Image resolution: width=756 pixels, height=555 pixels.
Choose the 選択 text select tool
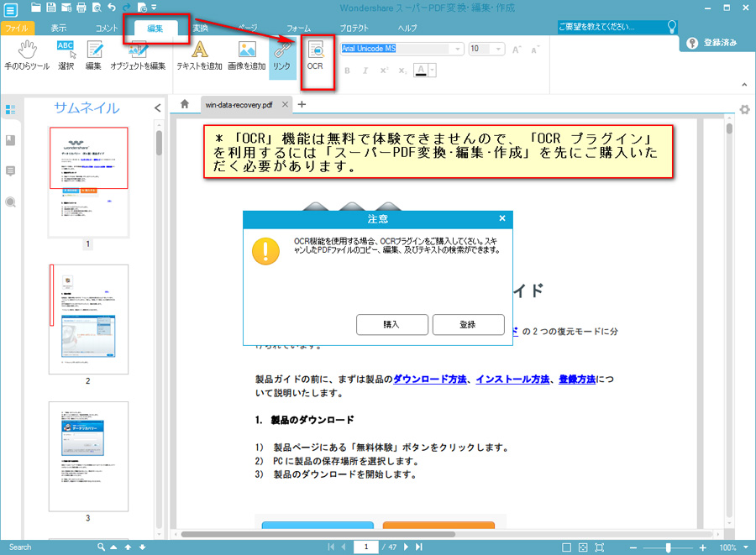(66, 56)
